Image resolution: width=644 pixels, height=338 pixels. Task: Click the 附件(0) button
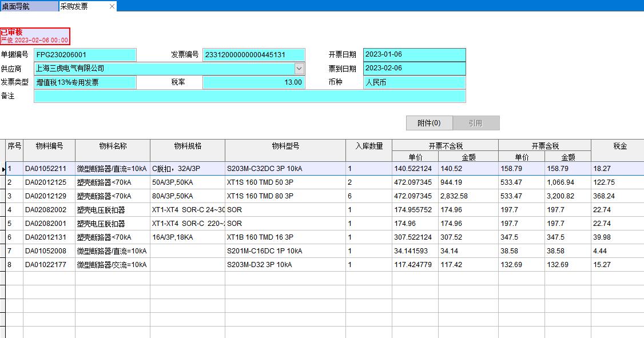tap(429, 123)
